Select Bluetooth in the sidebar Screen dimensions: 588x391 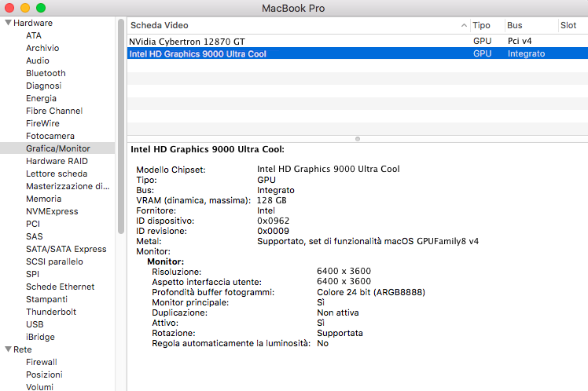coord(46,73)
